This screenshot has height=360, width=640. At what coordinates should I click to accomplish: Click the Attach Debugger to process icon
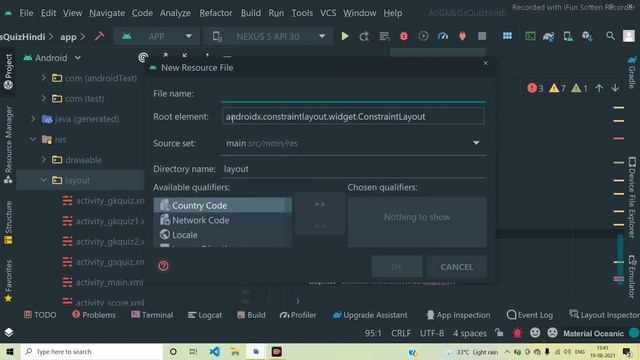(x=462, y=36)
